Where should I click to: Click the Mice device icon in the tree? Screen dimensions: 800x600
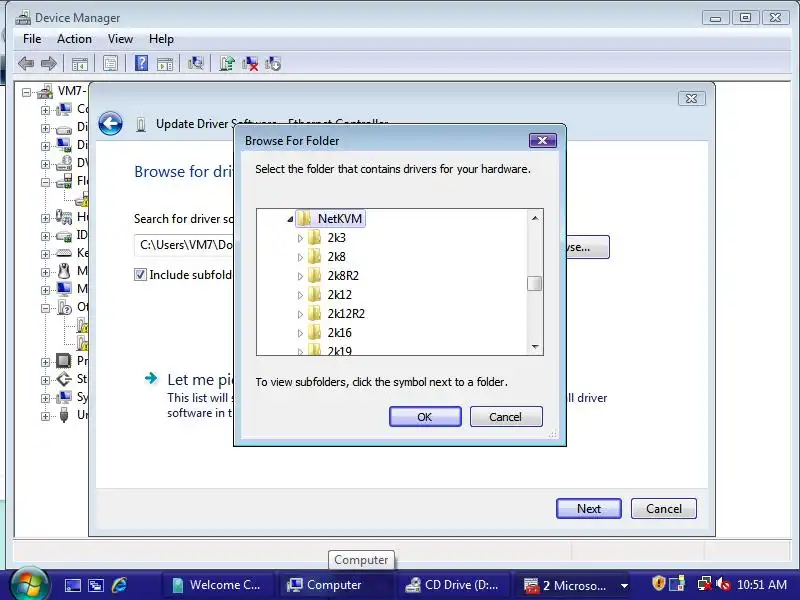pos(64,271)
